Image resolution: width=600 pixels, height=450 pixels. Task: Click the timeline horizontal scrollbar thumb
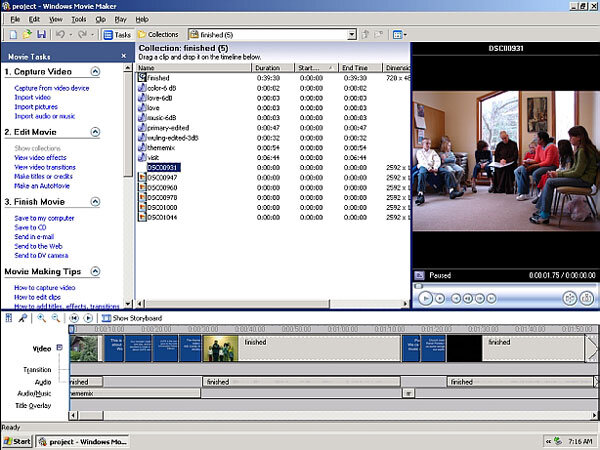click(90, 415)
